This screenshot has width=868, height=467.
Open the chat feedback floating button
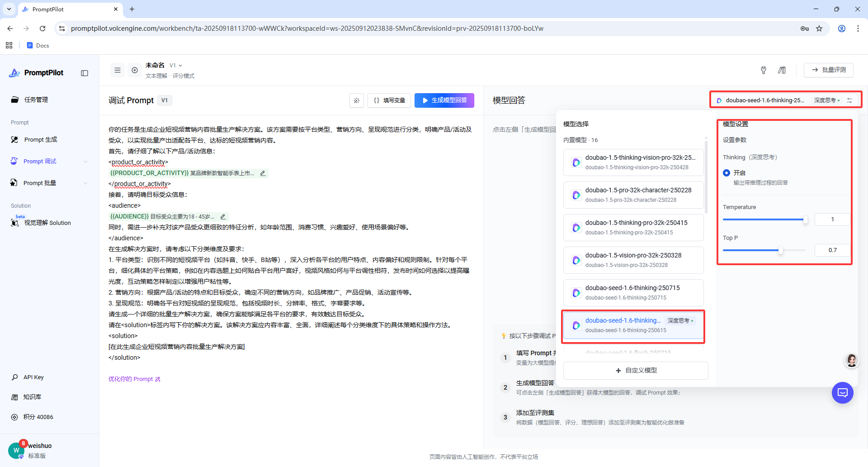coord(843,393)
